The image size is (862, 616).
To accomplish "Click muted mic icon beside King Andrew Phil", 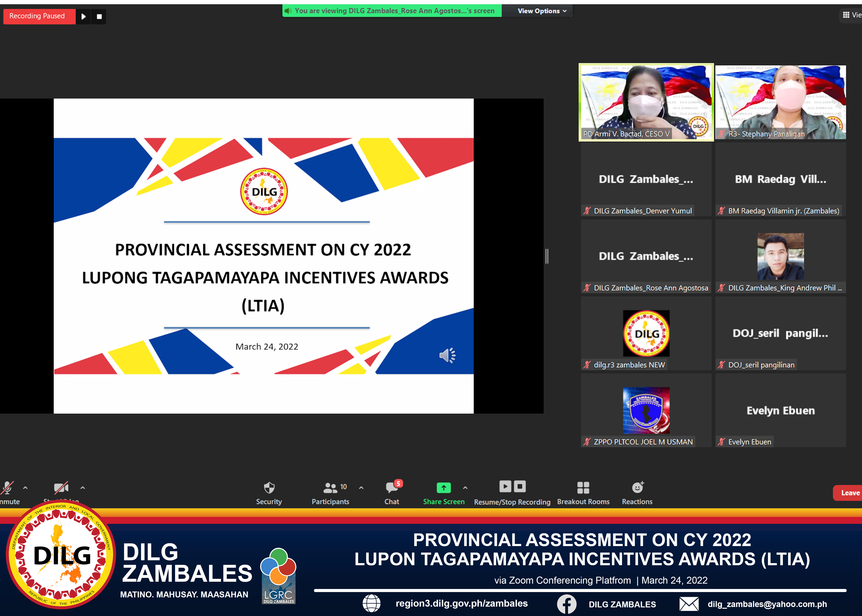I will 721,288.
